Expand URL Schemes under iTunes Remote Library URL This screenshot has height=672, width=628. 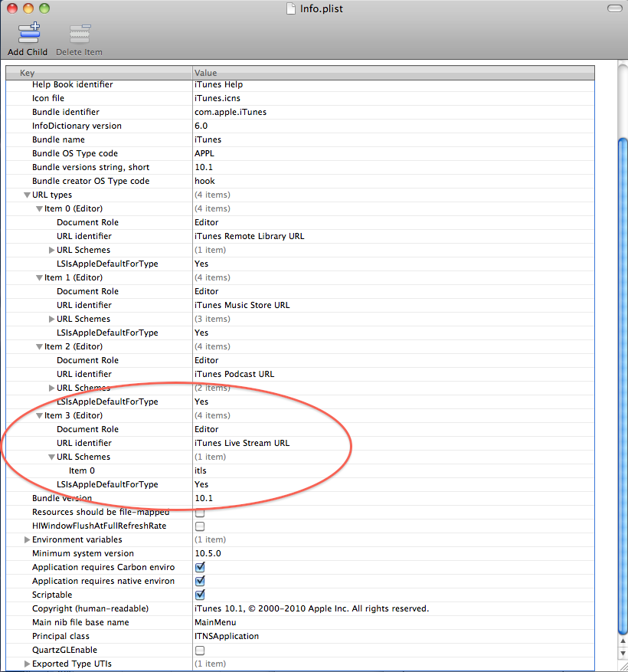(51, 250)
